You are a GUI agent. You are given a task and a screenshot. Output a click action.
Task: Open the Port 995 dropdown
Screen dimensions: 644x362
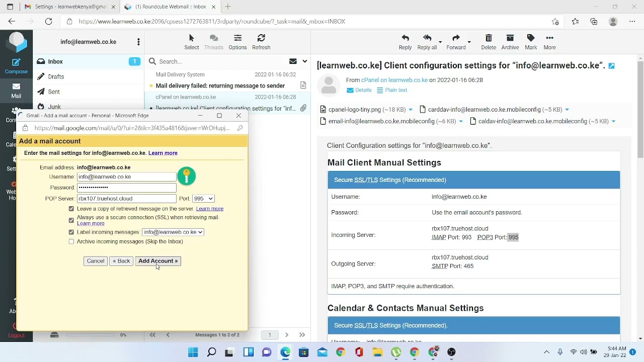pos(203,199)
